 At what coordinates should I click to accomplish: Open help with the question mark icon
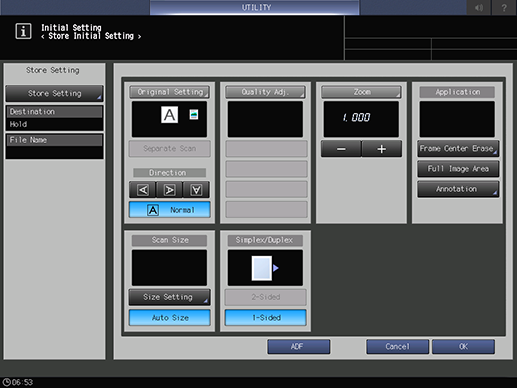[504, 7]
